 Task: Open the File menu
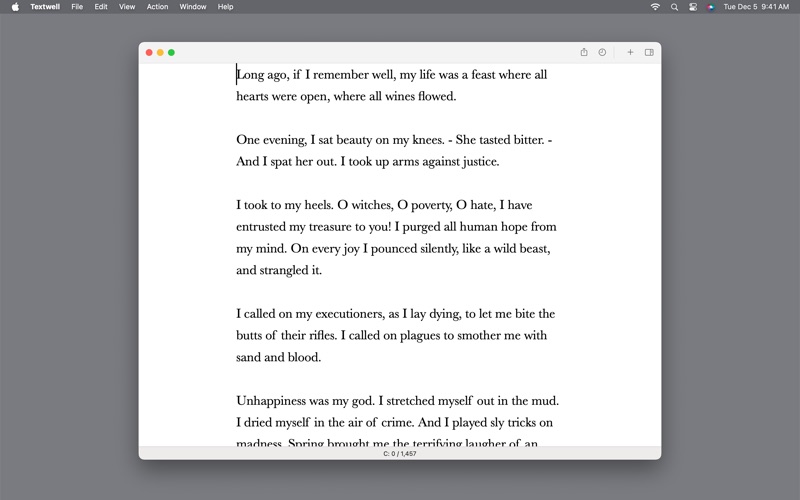[x=77, y=7]
